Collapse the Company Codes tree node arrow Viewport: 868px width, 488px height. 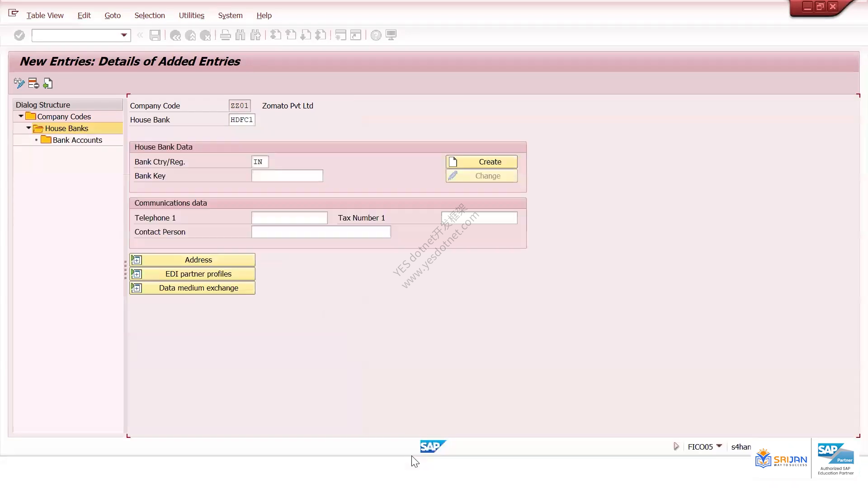pos(21,116)
